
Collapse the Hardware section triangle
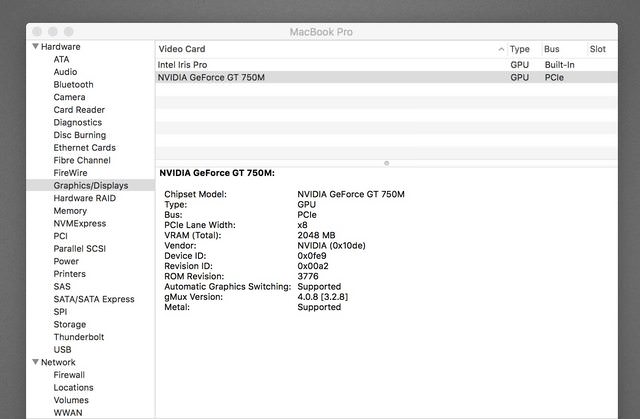(x=36, y=46)
